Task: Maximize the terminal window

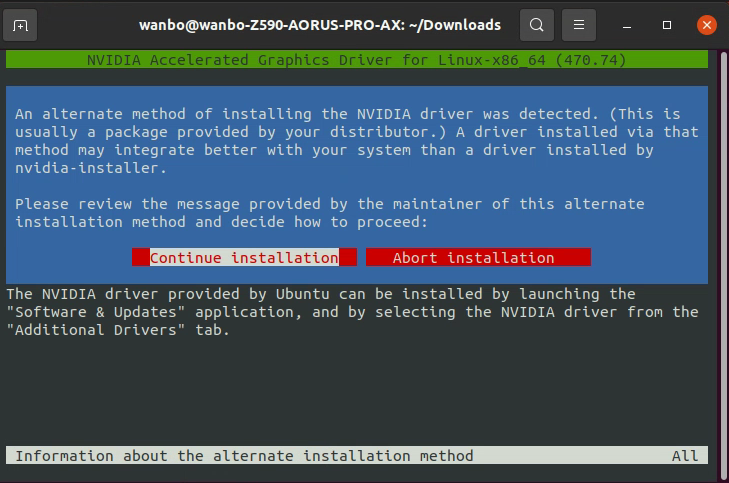Action: [x=667, y=25]
